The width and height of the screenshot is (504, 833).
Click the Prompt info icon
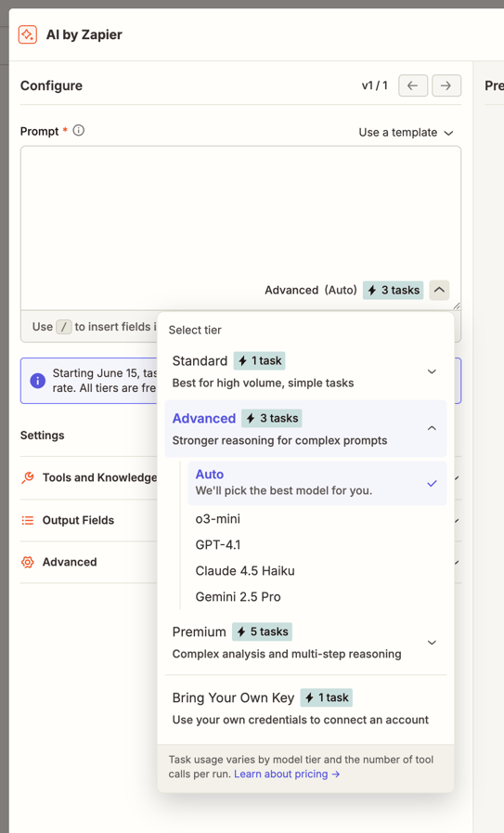[79, 130]
